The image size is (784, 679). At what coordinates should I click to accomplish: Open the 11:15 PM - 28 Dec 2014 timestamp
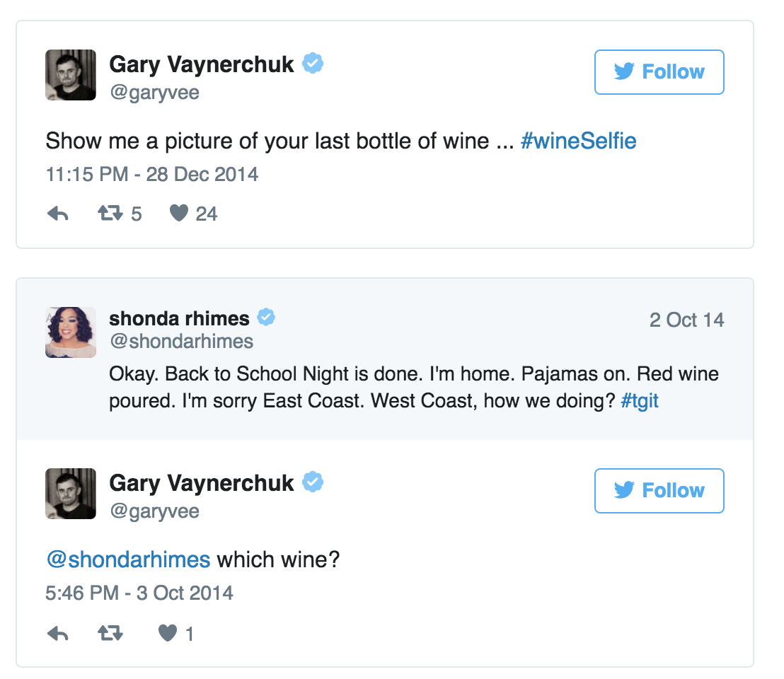pyautogui.click(x=152, y=174)
